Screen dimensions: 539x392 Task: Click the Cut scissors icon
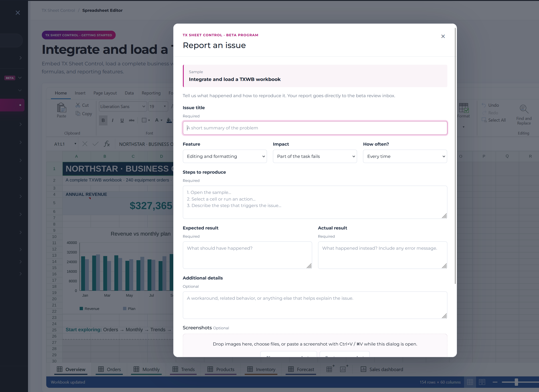click(x=78, y=105)
